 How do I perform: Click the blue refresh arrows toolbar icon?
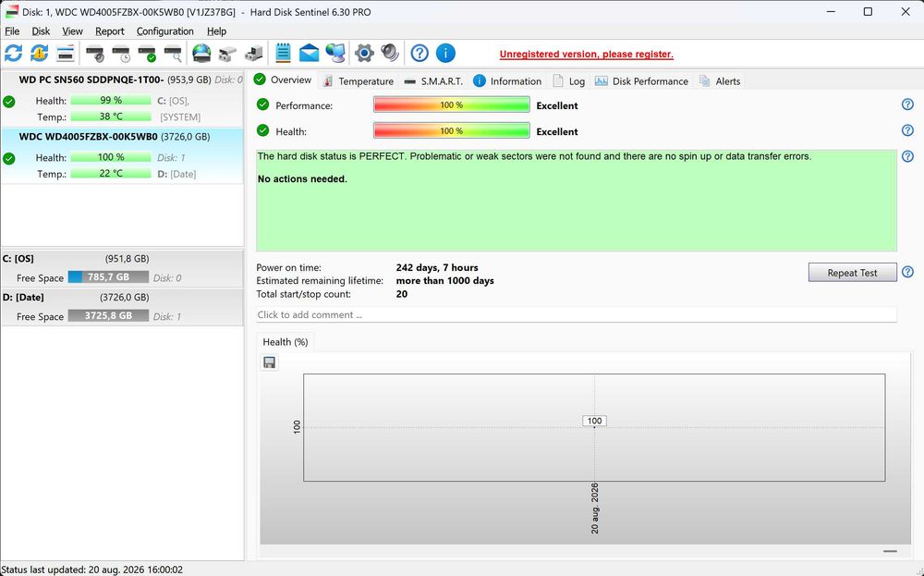pos(14,53)
